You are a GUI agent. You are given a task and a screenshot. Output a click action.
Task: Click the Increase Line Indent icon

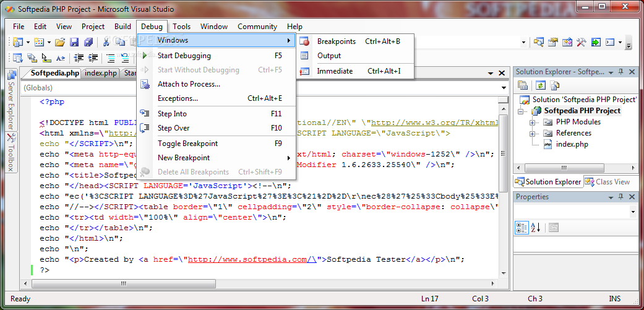pyautogui.click(x=93, y=58)
